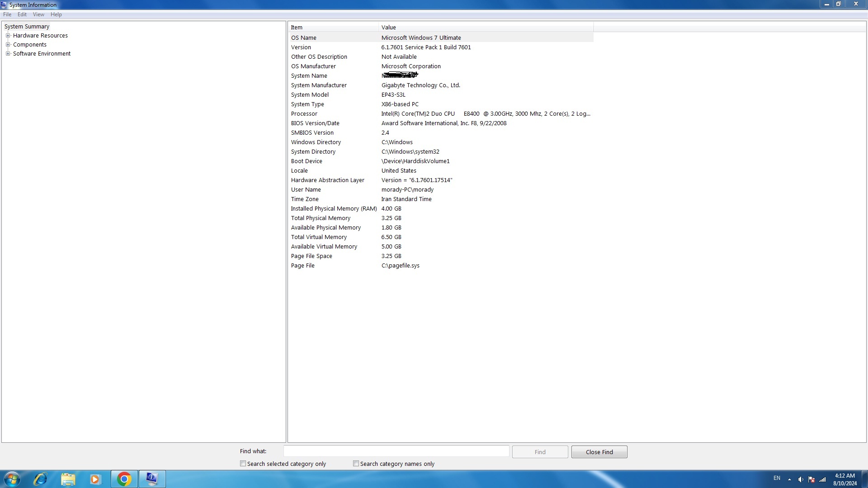Select the Available Virtual Memory row
868x488 pixels.
coord(441,247)
